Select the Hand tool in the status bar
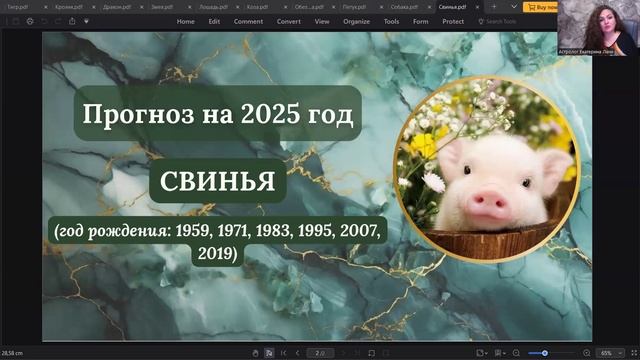Image resolution: width=640 pixels, height=360 pixels. point(255,353)
